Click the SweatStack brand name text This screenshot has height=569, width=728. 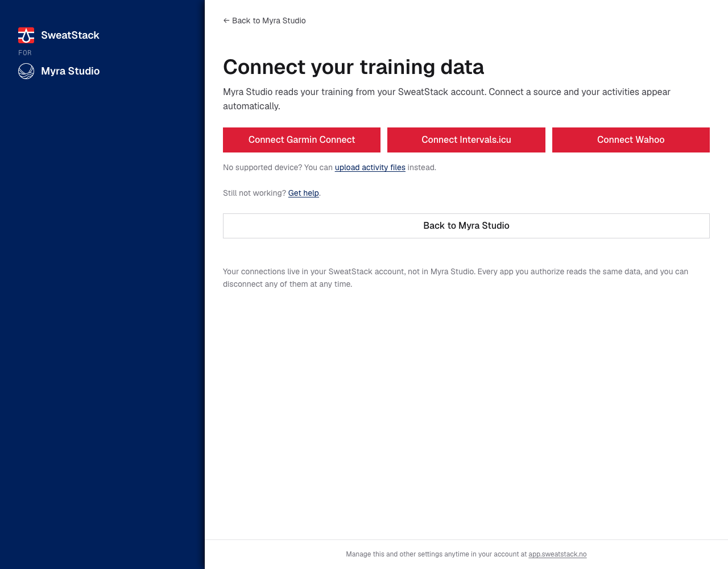[70, 35]
